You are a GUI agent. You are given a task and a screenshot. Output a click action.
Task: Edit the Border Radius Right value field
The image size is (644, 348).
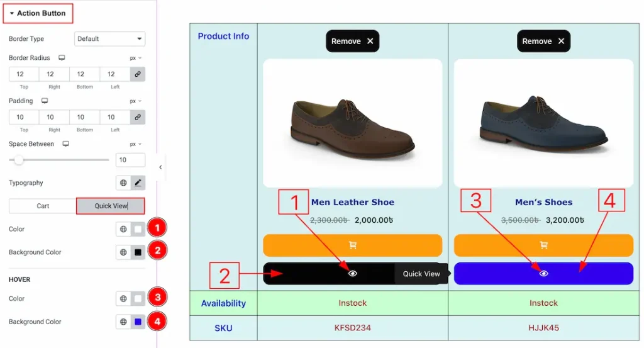point(54,74)
